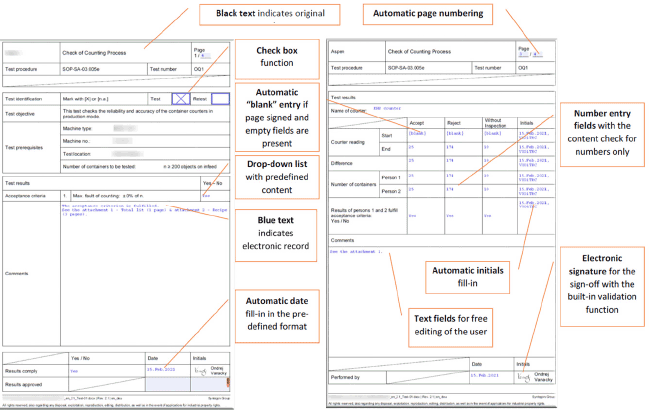Click right form comment 'See the attachment 1.'
The height and width of the screenshot is (410, 650).
click(x=356, y=252)
